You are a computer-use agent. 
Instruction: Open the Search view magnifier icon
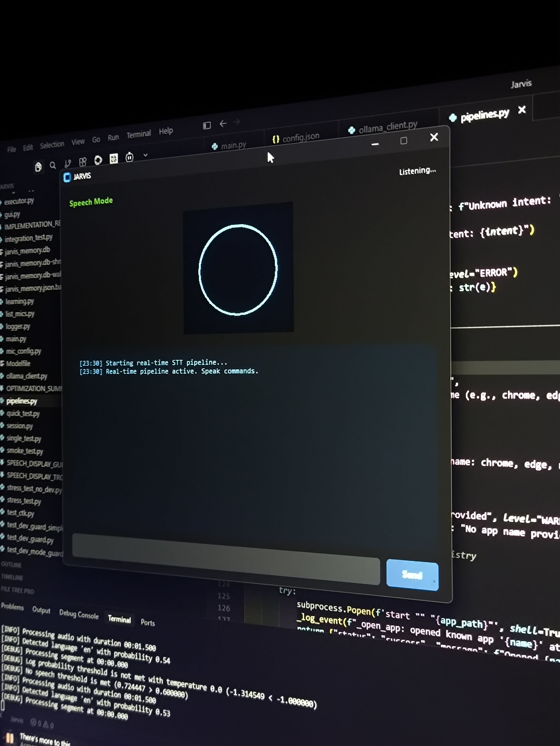(x=53, y=165)
